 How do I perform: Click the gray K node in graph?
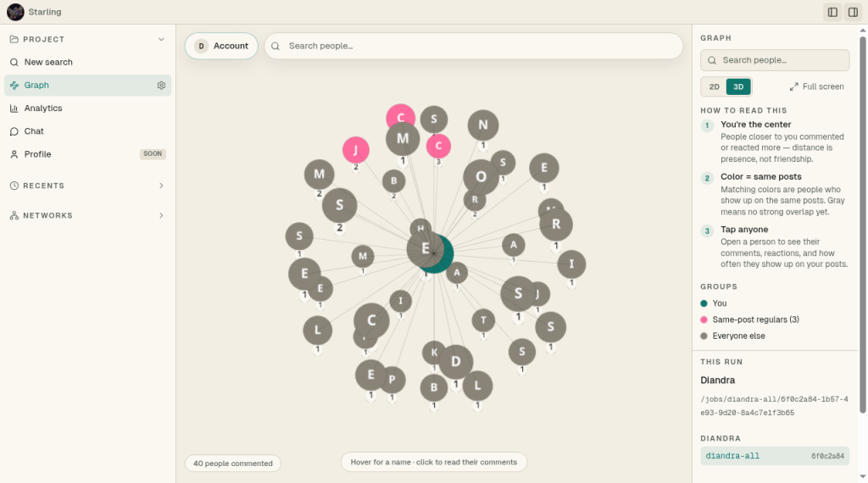pyautogui.click(x=432, y=352)
